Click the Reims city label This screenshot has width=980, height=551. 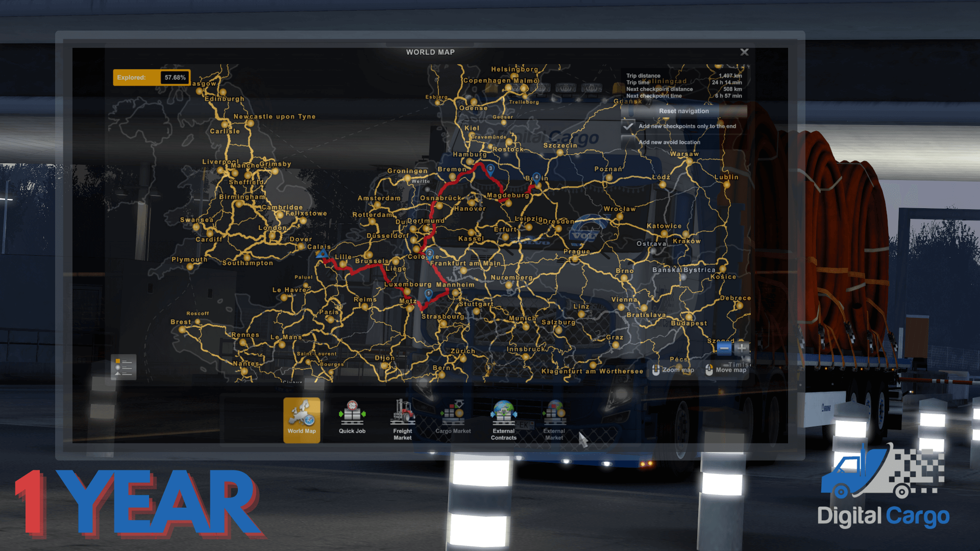pyautogui.click(x=365, y=299)
